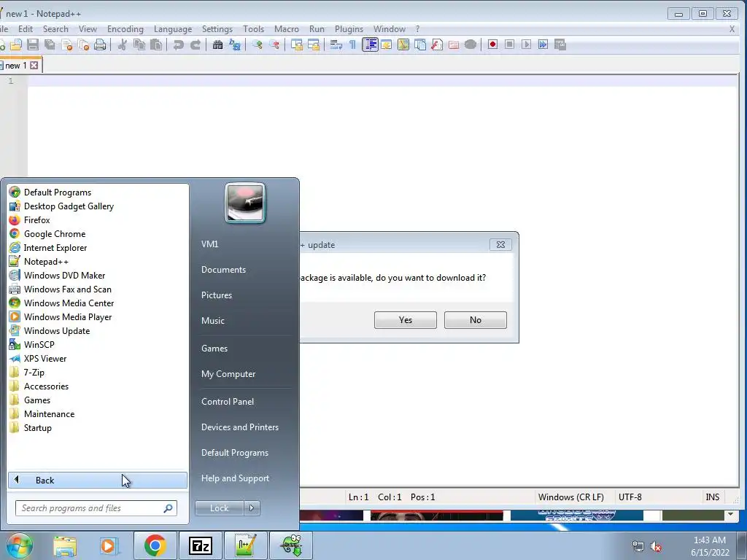Open WinSCP from the Start menu
The image size is (747, 560).
pyautogui.click(x=39, y=345)
